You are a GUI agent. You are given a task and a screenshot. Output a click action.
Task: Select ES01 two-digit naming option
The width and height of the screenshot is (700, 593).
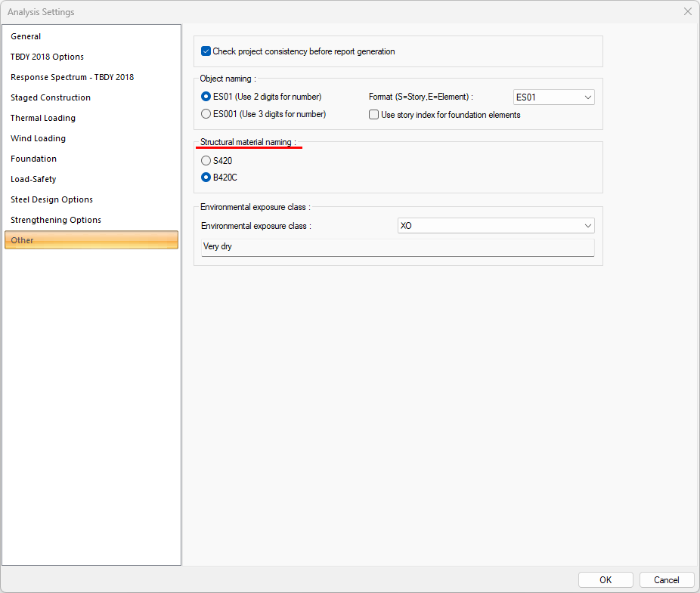(206, 97)
